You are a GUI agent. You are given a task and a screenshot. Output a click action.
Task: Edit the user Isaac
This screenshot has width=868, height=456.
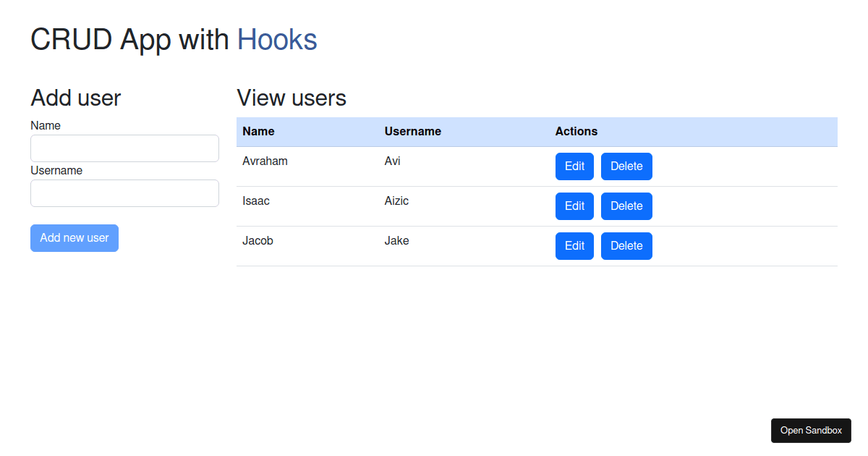pyautogui.click(x=574, y=206)
